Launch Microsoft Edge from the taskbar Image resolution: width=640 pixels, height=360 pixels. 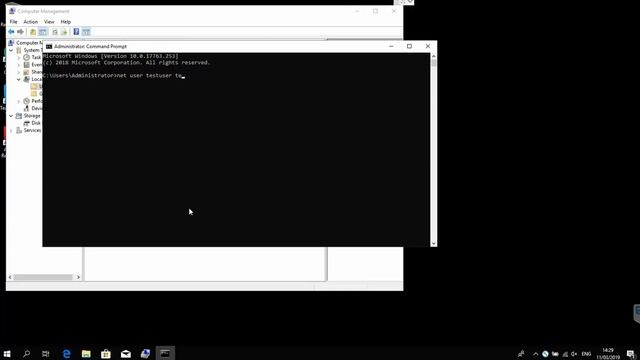(67, 353)
